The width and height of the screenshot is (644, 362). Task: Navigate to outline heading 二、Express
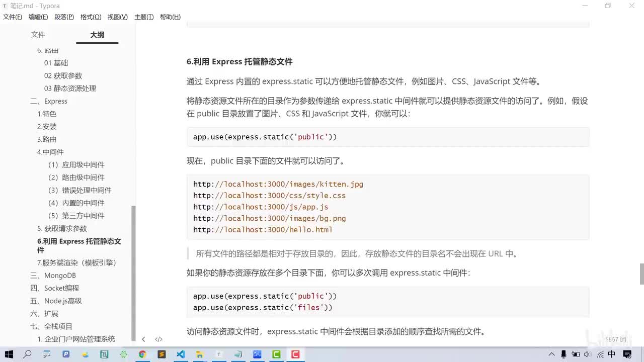pyautogui.click(x=49, y=101)
